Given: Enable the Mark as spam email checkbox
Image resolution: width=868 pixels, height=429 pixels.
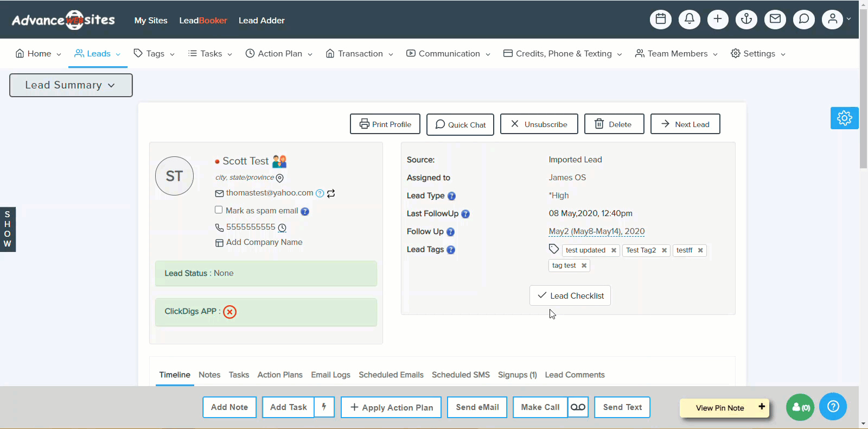Looking at the screenshot, I should [x=219, y=210].
